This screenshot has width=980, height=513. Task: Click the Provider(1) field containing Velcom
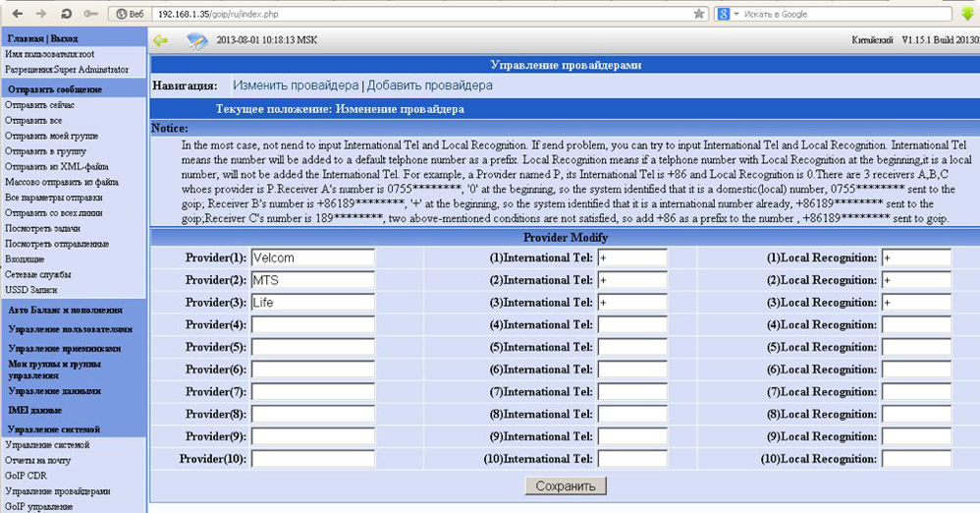312,257
